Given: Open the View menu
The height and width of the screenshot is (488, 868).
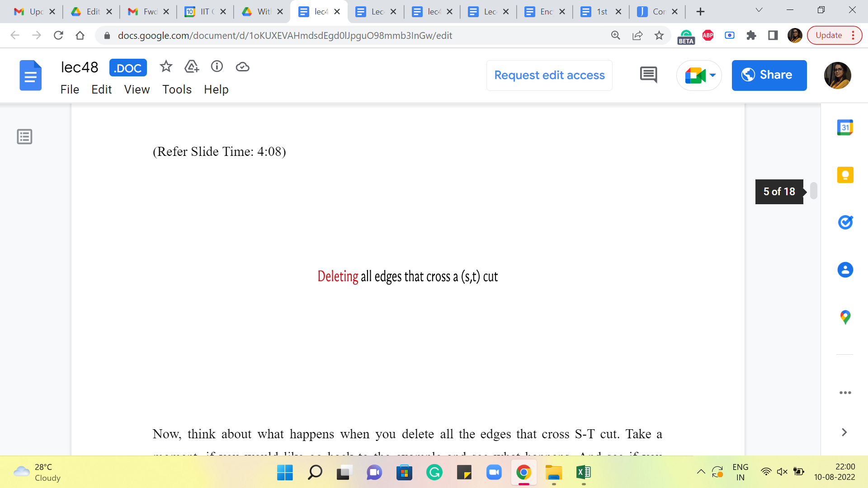Looking at the screenshot, I should coord(137,89).
